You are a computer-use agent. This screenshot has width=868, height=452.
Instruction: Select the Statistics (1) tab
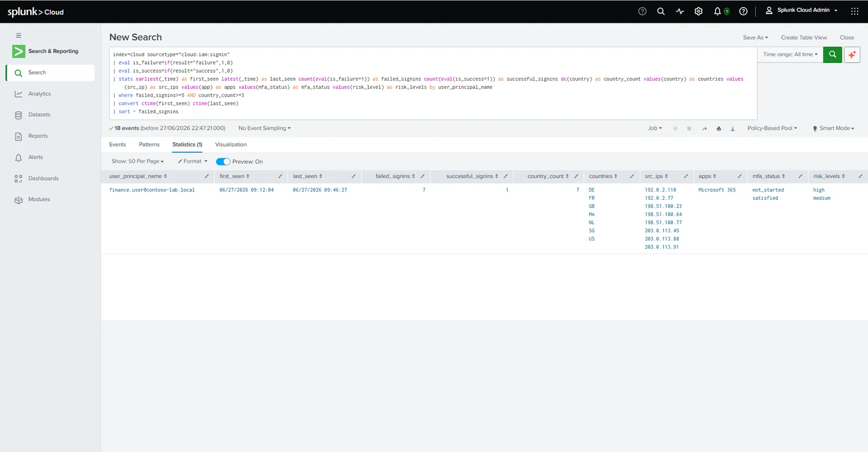[x=187, y=145]
